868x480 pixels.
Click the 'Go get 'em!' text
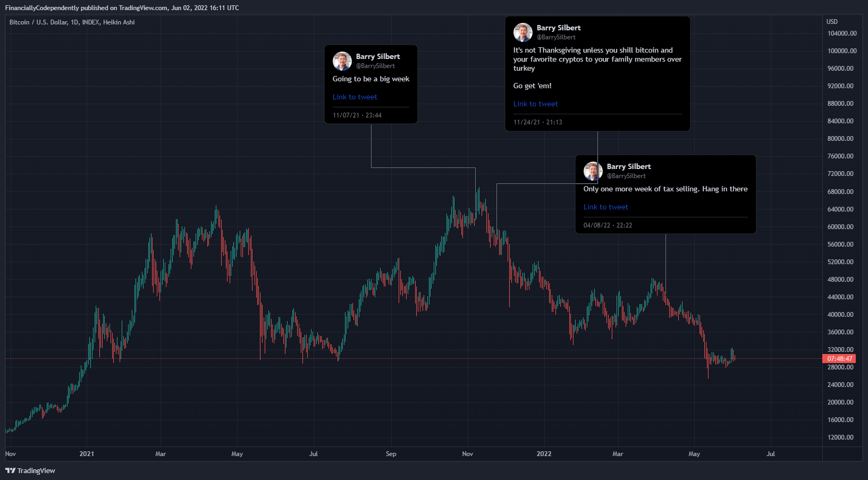533,86
